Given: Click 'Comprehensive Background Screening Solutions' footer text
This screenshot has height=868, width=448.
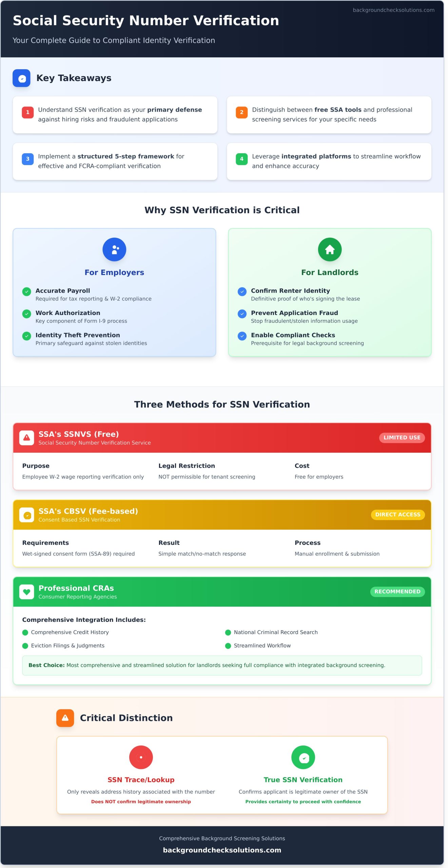Looking at the screenshot, I should [222, 839].
